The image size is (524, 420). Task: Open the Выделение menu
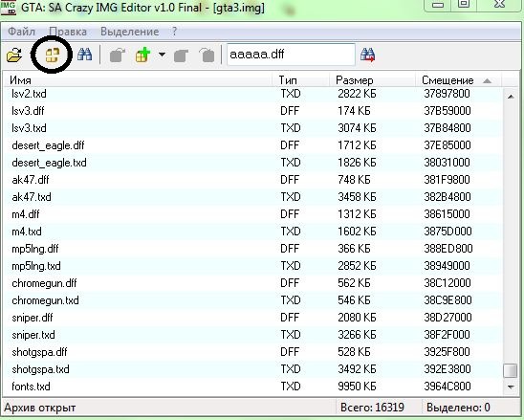[130, 32]
